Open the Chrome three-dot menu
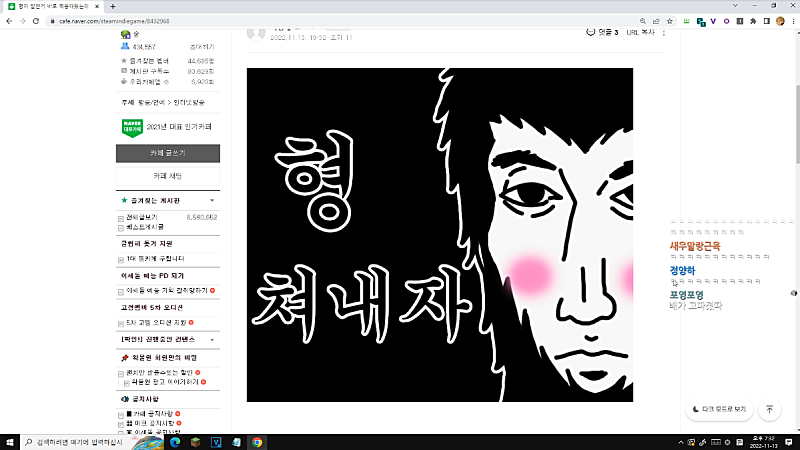800x450 pixels. (793, 21)
